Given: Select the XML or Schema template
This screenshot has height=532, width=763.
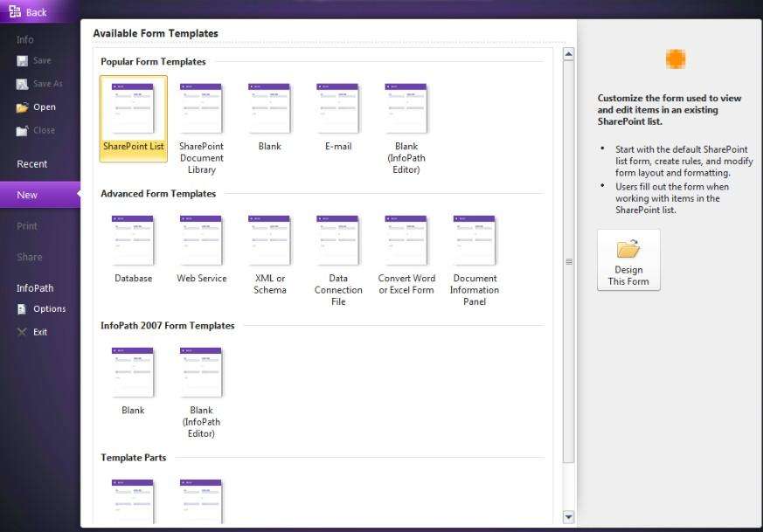Looking at the screenshot, I should 269,241.
